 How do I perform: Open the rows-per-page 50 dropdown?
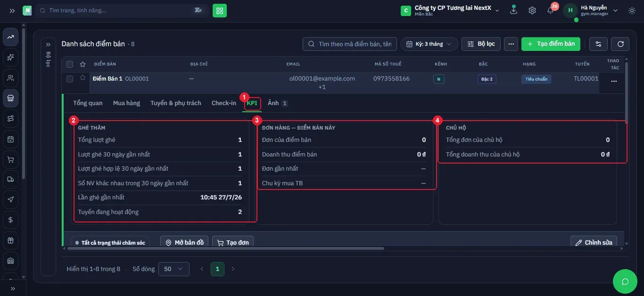point(173,269)
